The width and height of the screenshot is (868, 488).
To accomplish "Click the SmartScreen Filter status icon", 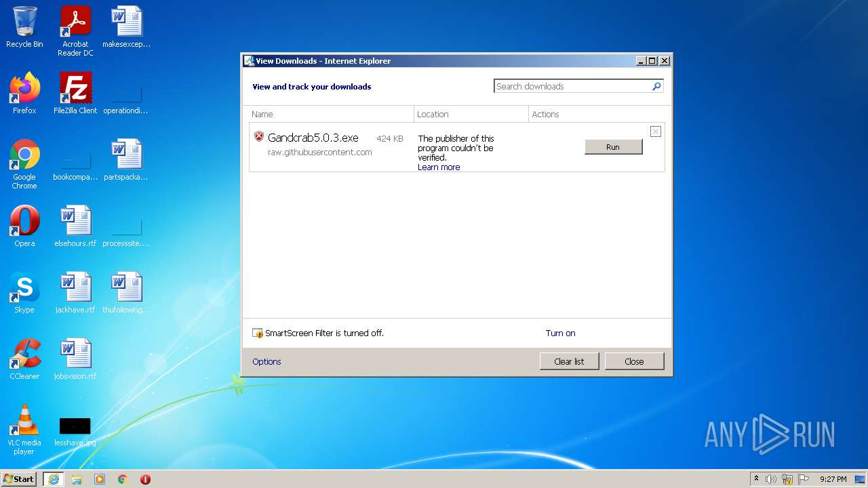I will click(258, 333).
